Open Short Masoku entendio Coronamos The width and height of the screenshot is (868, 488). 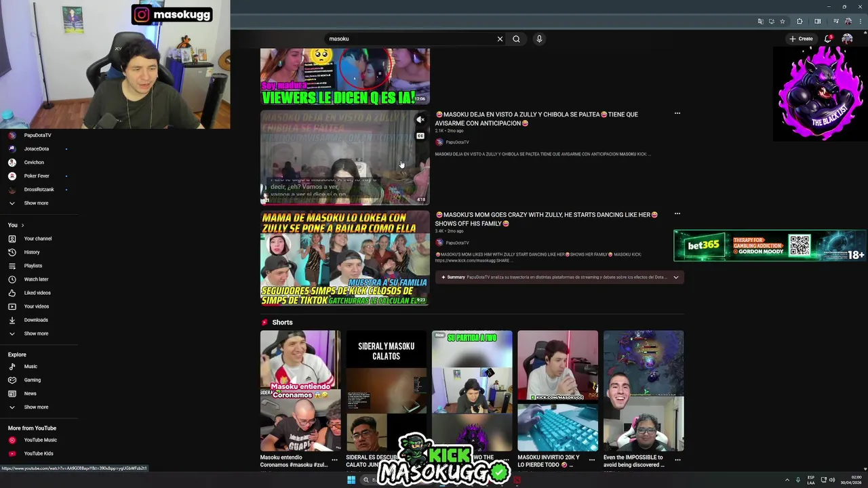click(x=300, y=391)
